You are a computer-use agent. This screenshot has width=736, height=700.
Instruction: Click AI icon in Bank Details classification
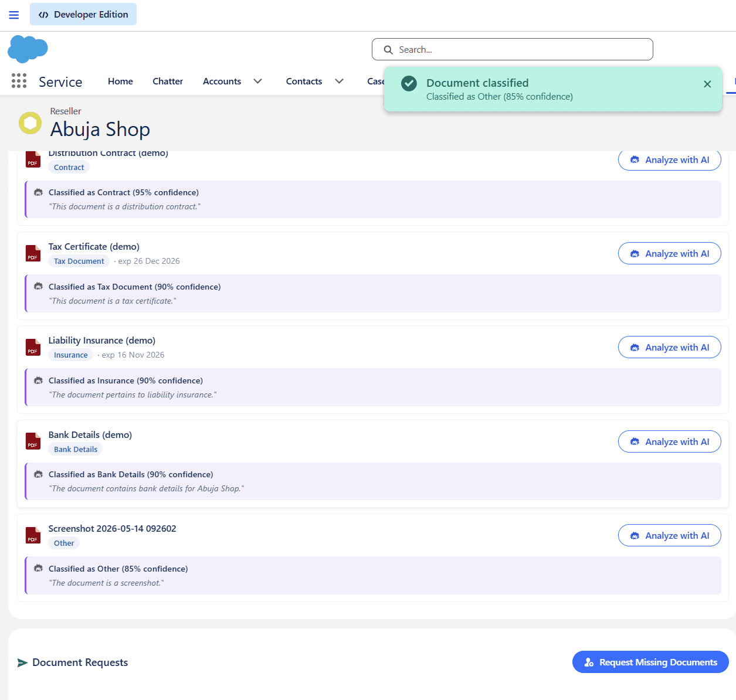38,474
